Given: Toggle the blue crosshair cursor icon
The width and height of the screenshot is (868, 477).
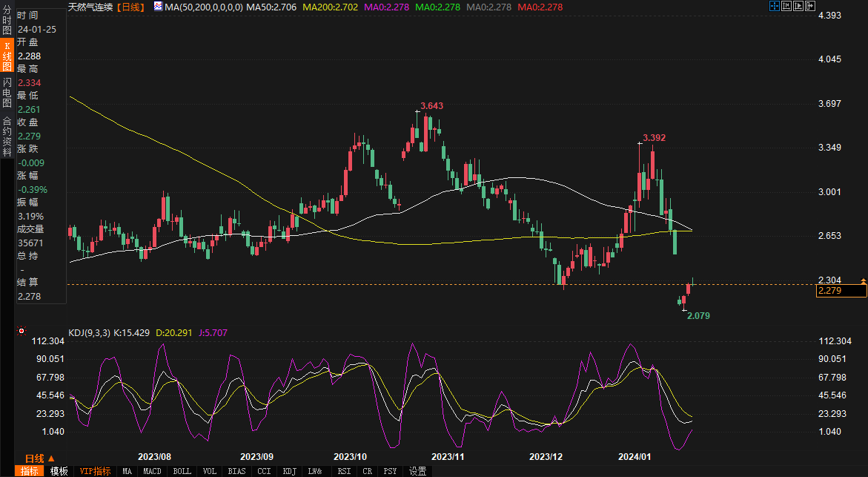Looking at the screenshot, I should [x=774, y=7].
